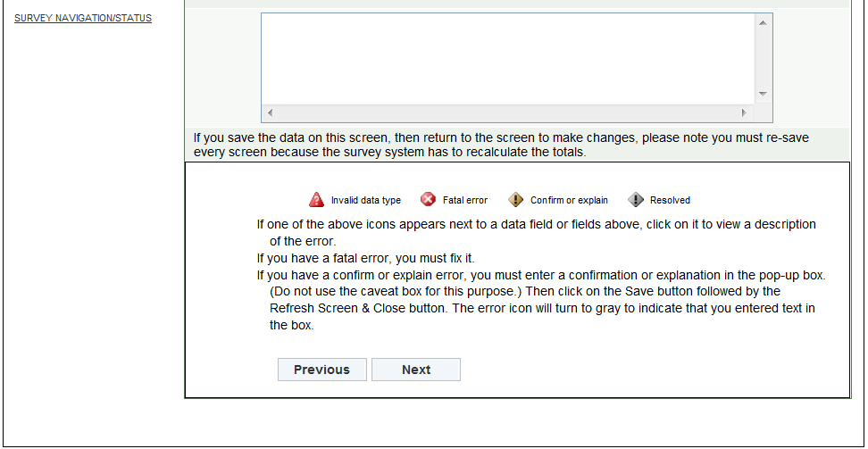
Task: Click the "Confirm or explain" legend label
Action: click(569, 201)
